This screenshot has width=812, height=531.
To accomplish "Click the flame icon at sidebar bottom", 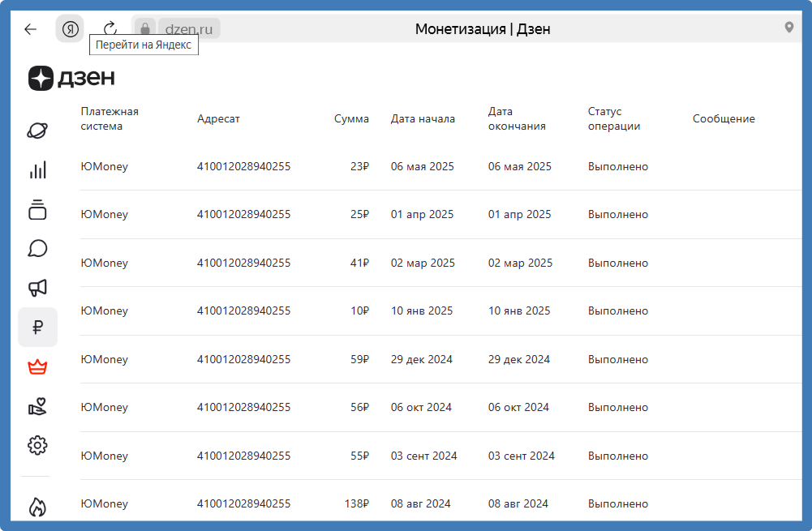I will [37, 507].
